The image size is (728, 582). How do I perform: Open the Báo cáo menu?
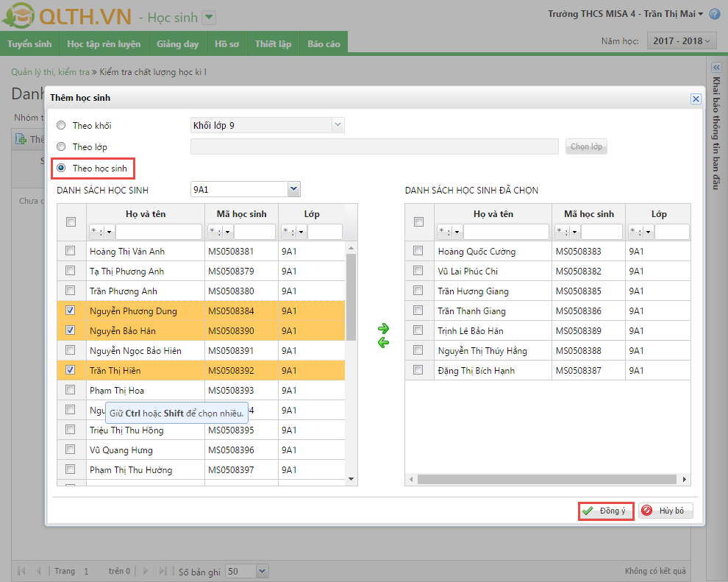[324, 44]
